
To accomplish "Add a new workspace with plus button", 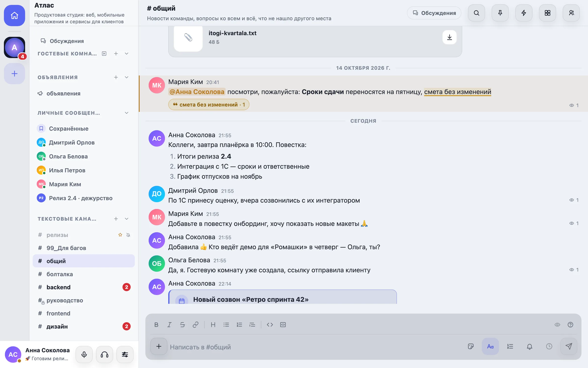I will (14, 74).
